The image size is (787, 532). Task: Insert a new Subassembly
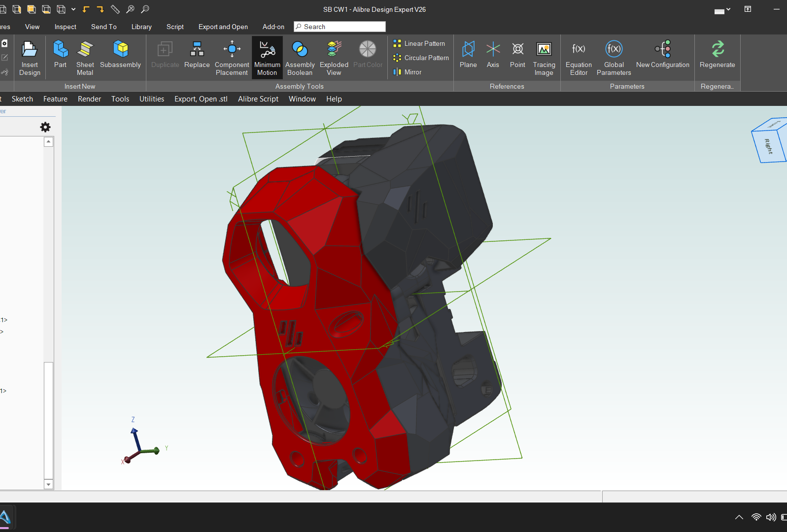click(x=120, y=54)
